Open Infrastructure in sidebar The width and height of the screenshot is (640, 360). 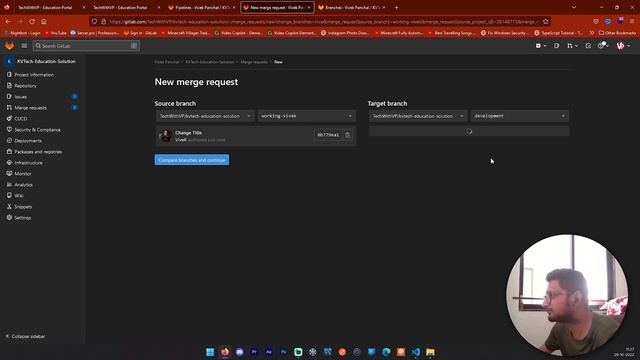tap(29, 163)
